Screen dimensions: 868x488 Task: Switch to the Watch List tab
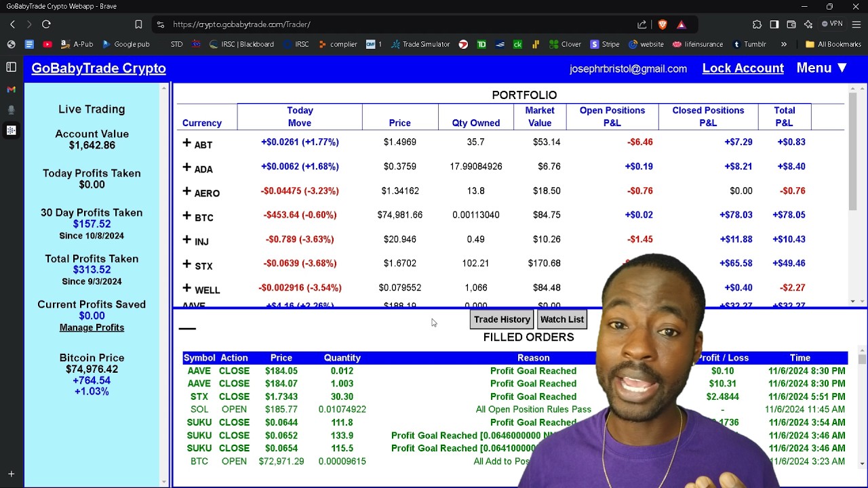click(x=561, y=319)
